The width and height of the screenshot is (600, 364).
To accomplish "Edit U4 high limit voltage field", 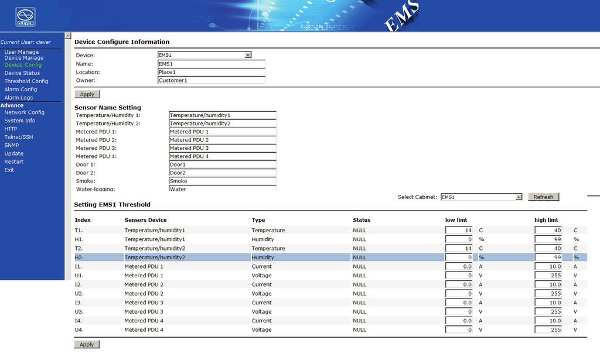I will (548, 329).
